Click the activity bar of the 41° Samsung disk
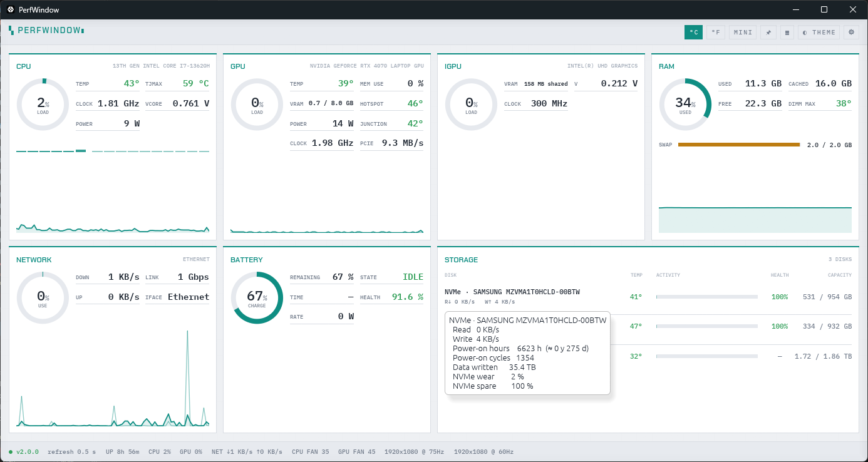 click(707, 297)
